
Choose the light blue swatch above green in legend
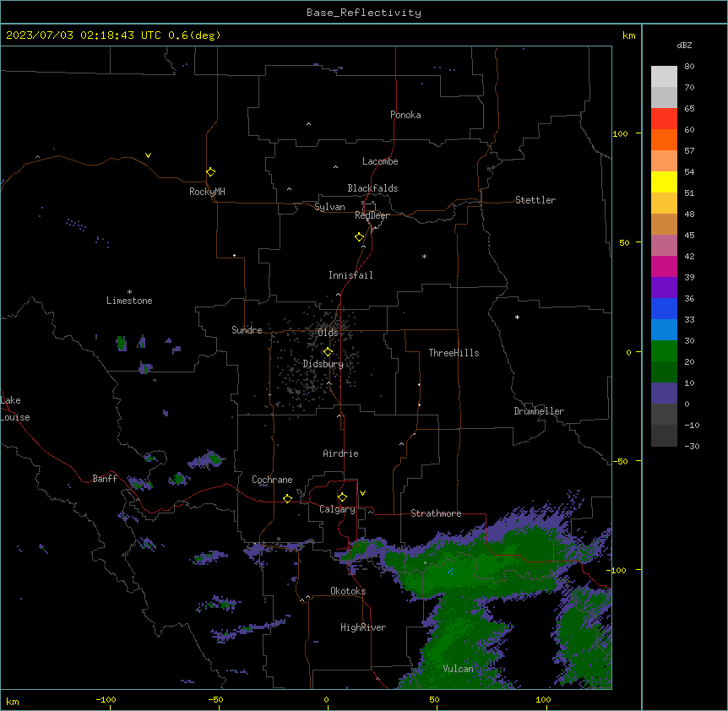(x=664, y=329)
